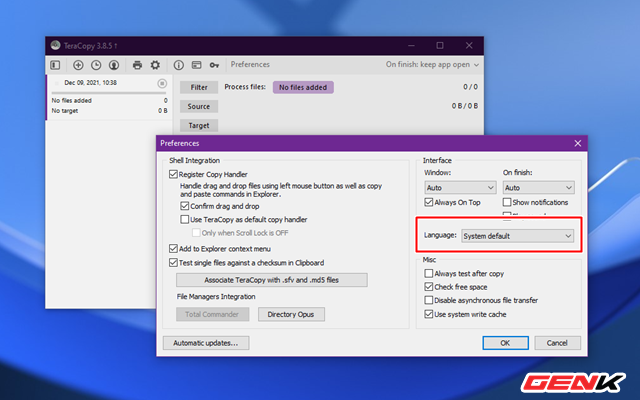Viewport: 640px width, 400px height.
Task: Toggle Use system write cache
Action: [x=429, y=314]
